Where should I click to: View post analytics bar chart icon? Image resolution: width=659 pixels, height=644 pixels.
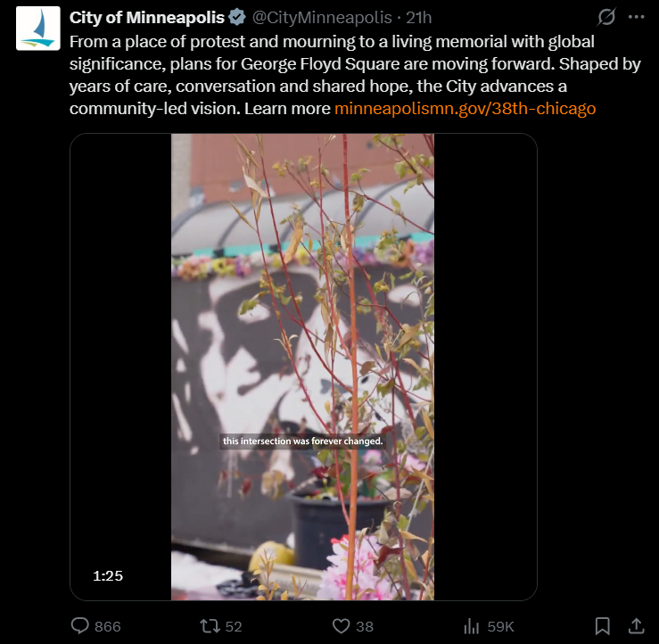(472, 626)
